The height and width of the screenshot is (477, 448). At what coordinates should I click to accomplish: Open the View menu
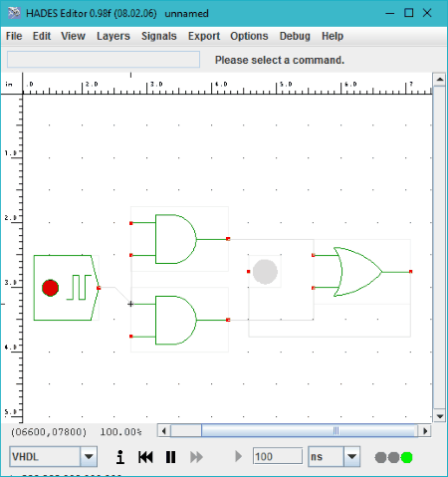73,36
